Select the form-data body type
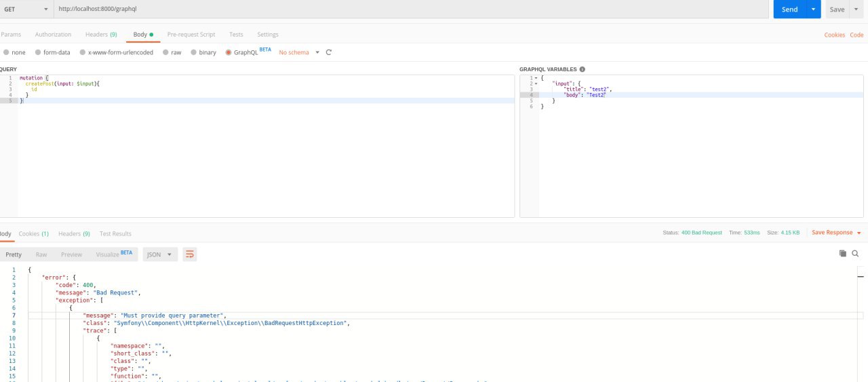The image size is (868, 382). [52, 52]
